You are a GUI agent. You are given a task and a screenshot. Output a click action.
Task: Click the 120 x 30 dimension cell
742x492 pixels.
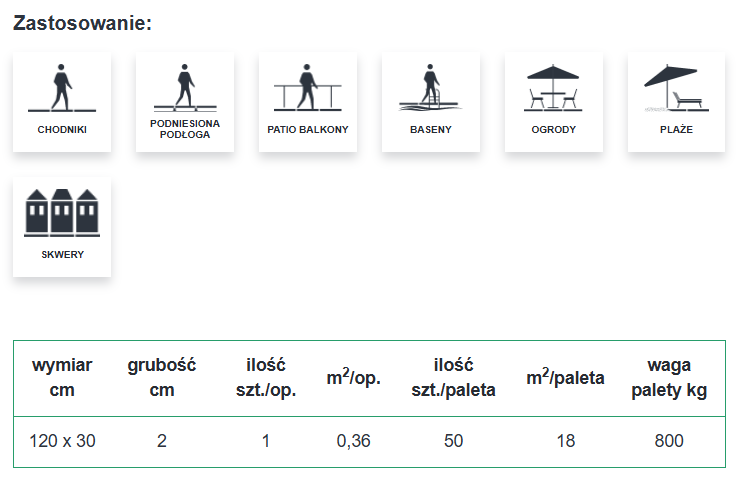coord(62,441)
